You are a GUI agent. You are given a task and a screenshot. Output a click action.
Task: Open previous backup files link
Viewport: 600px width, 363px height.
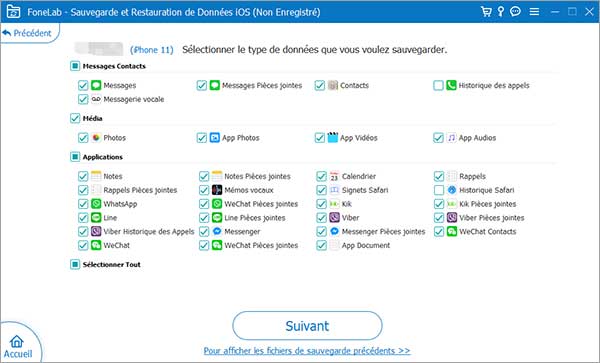(307, 351)
